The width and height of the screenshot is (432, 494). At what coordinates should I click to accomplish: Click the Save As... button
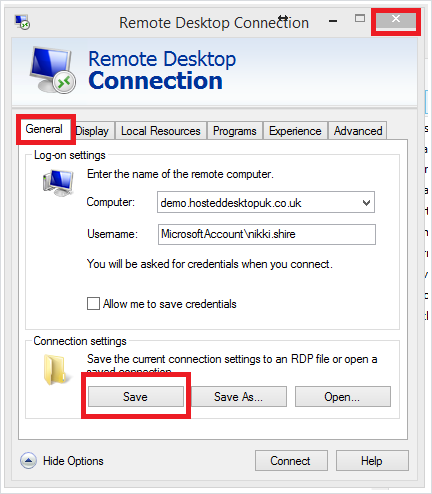pos(239,397)
